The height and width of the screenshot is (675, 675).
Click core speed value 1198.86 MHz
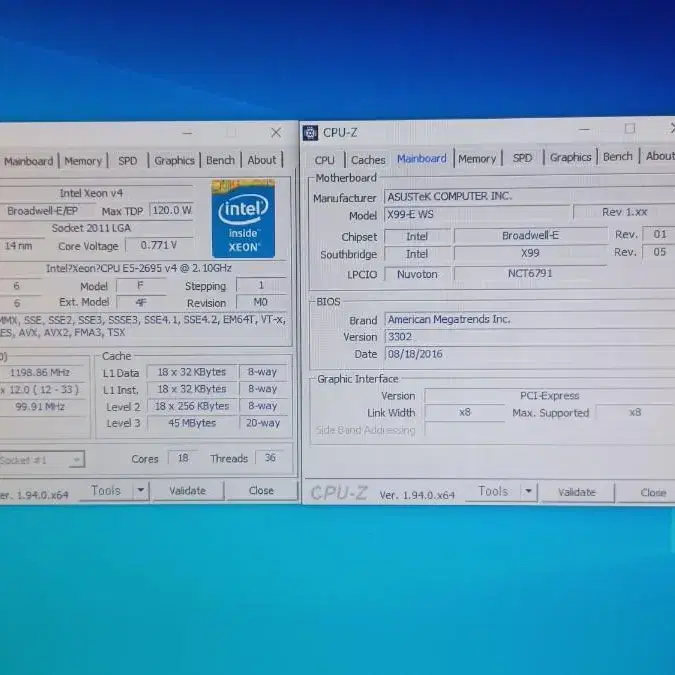pos(40,372)
